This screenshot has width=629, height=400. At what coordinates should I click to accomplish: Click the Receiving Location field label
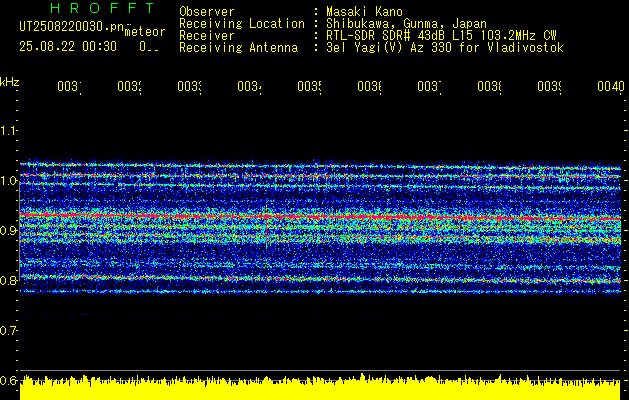click(x=242, y=24)
